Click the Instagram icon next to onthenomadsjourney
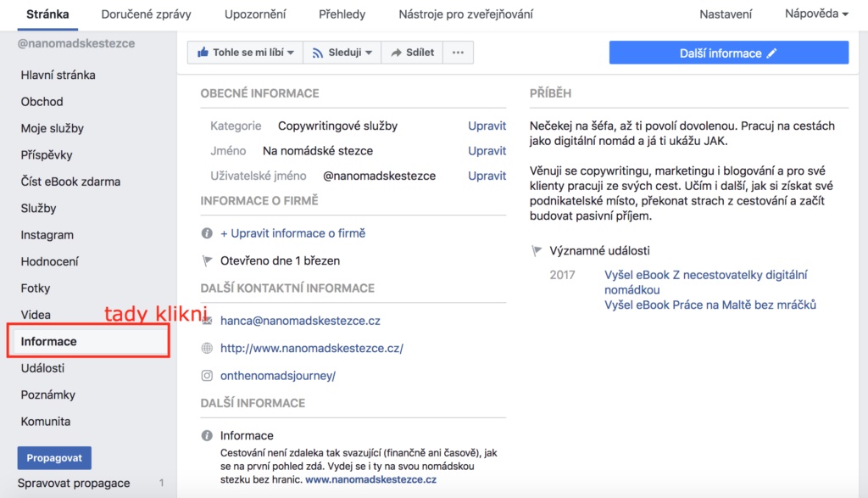This screenshot has width=868, height=498. [207, 375]
